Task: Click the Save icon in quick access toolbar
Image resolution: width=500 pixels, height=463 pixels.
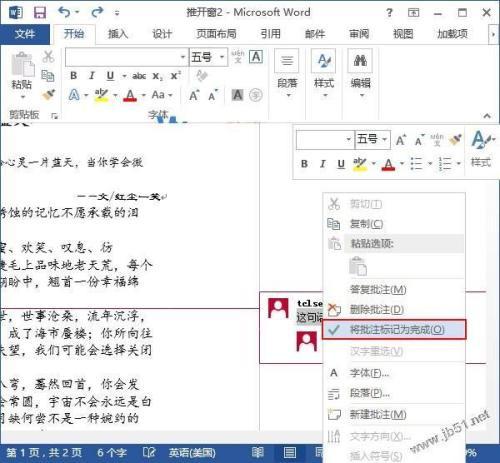Action: coord(40,13)
